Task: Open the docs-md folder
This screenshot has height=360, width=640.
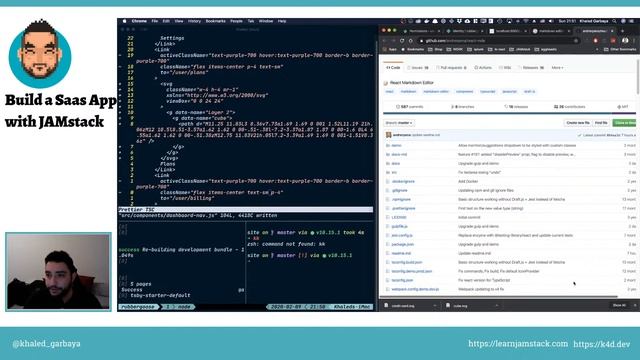Action: point(399,155)
